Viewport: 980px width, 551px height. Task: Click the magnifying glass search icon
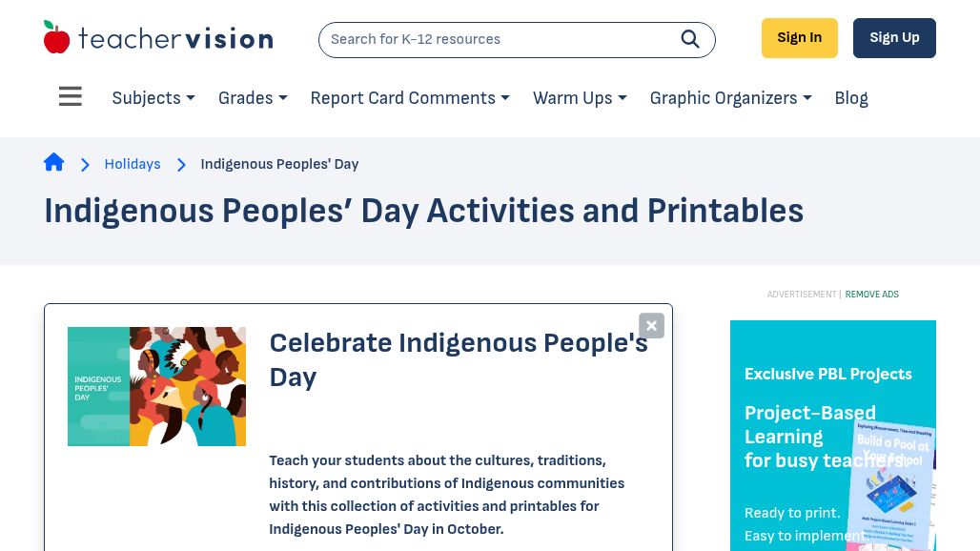tap(690, 39)
